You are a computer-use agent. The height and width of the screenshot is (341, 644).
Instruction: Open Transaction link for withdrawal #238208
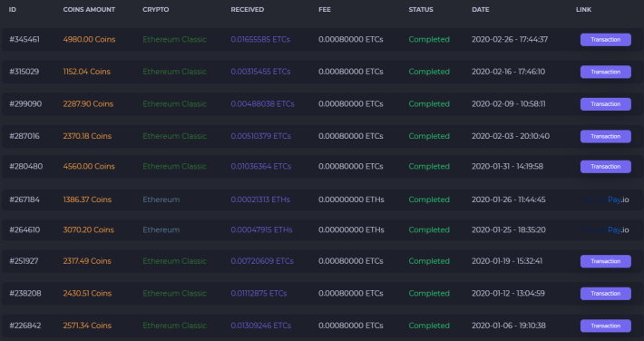(605, 293)
